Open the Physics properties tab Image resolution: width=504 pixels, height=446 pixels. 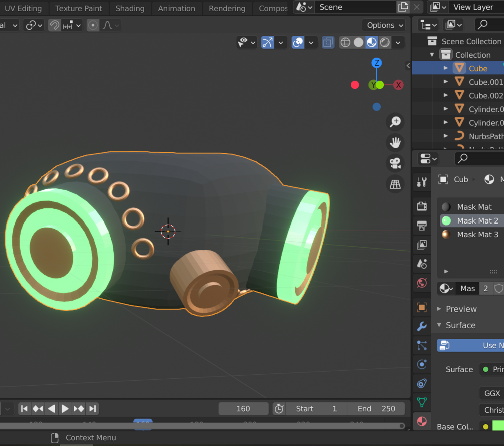click(x=422, y=364)
